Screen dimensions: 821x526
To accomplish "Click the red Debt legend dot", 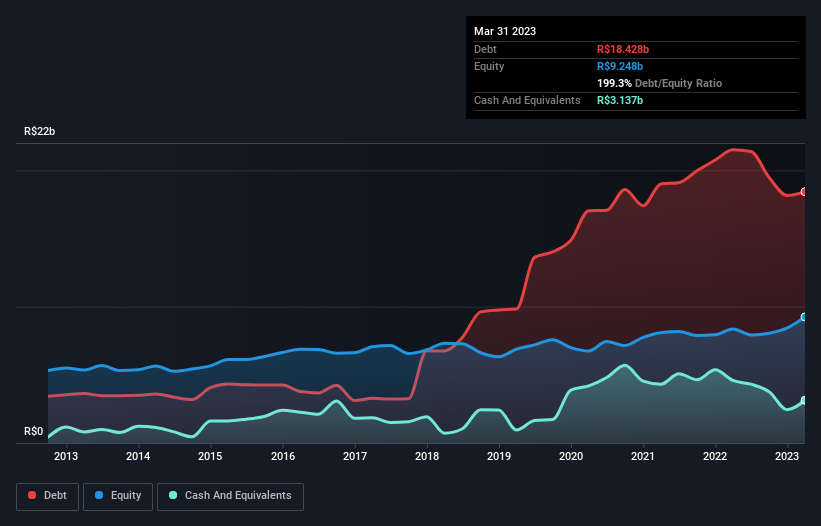I will pos(32,495).
